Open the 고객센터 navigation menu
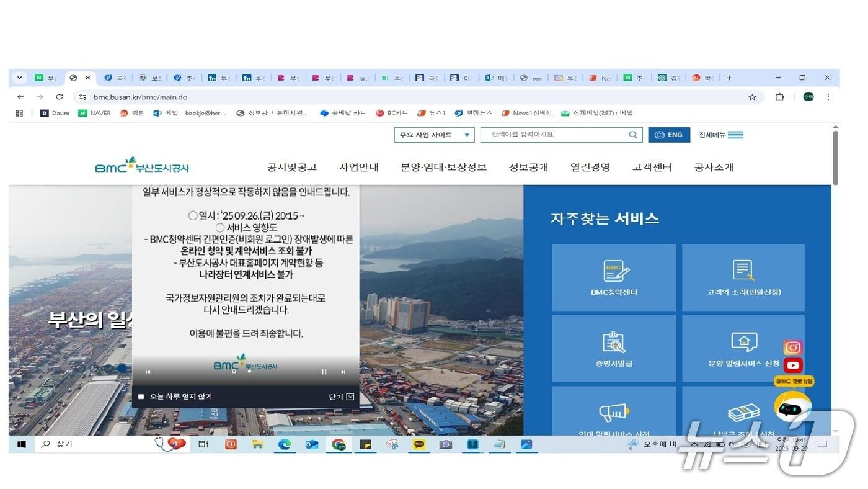Viewport: 868px width, 489px height. [x=652, y=167]
